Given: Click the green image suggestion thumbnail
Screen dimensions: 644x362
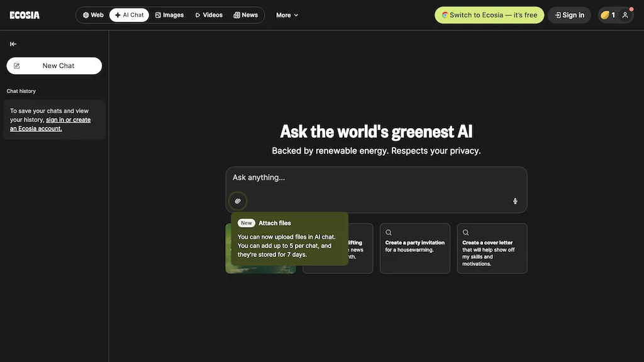Looking at the screenshot, I should pos(260,270).
